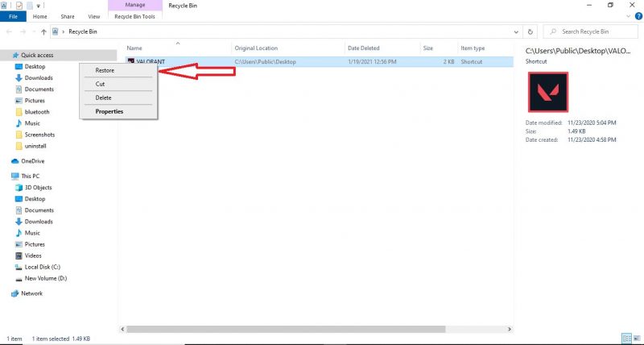The width and height of the screenshot is (644, 345).
Task: Sort by Date Deleted column header
Action: (365, 48)
